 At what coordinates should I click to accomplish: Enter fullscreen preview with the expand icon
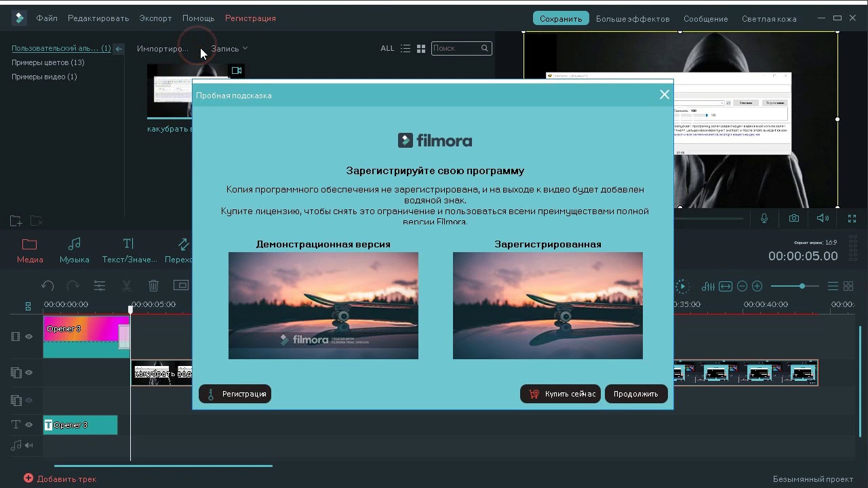tap(852, 218)
